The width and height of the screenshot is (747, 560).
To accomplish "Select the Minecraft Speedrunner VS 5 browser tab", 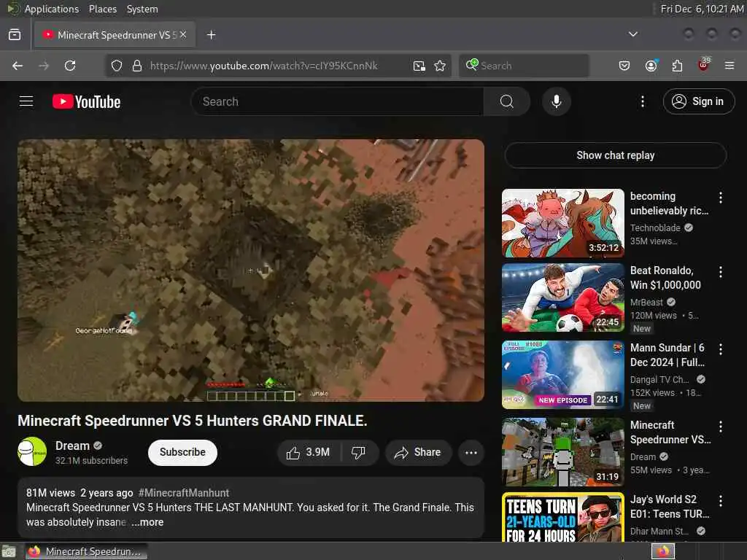I will pyautogui.click(x=115, y=35).
